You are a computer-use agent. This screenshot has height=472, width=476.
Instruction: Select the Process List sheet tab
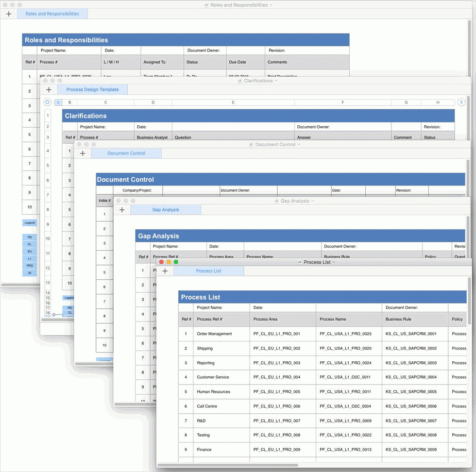pyautogui.click(x=208, y=271)
